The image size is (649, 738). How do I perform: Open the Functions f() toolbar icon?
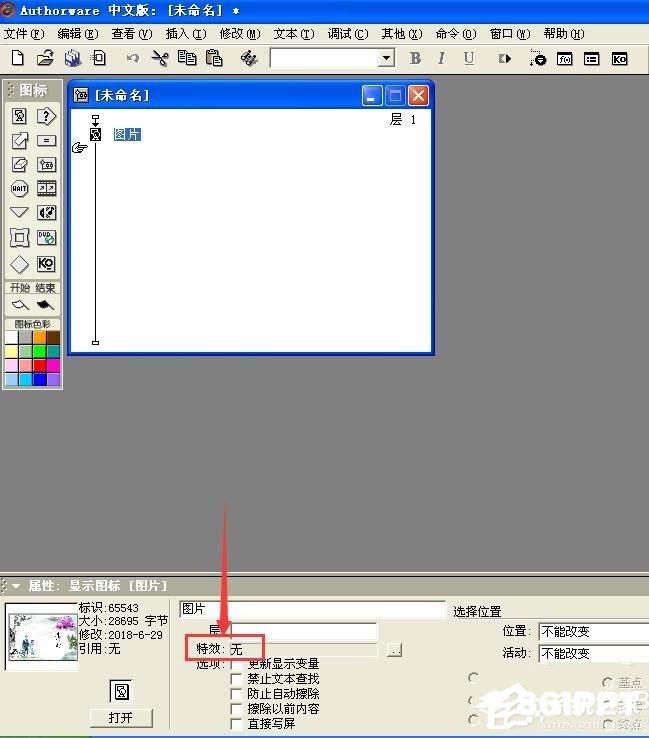[x=565, y=59]
